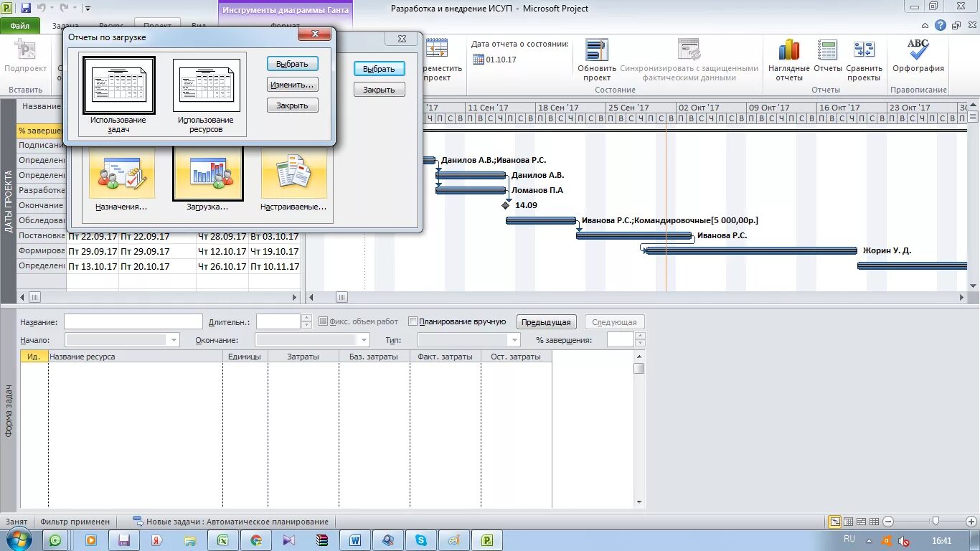Toggle the Фикс. объем работ checkbox
980x551 pixels.
[x=323, y=321]
